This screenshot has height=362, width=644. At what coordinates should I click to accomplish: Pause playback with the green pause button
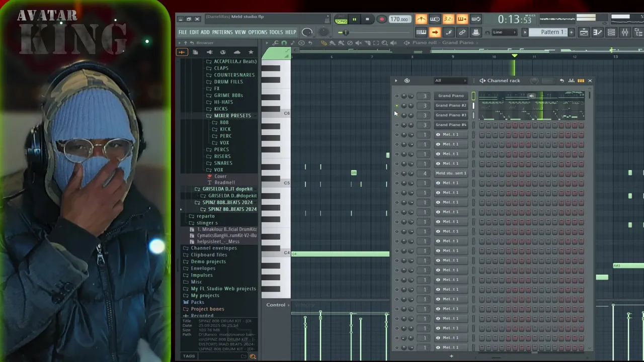point(354,20)
